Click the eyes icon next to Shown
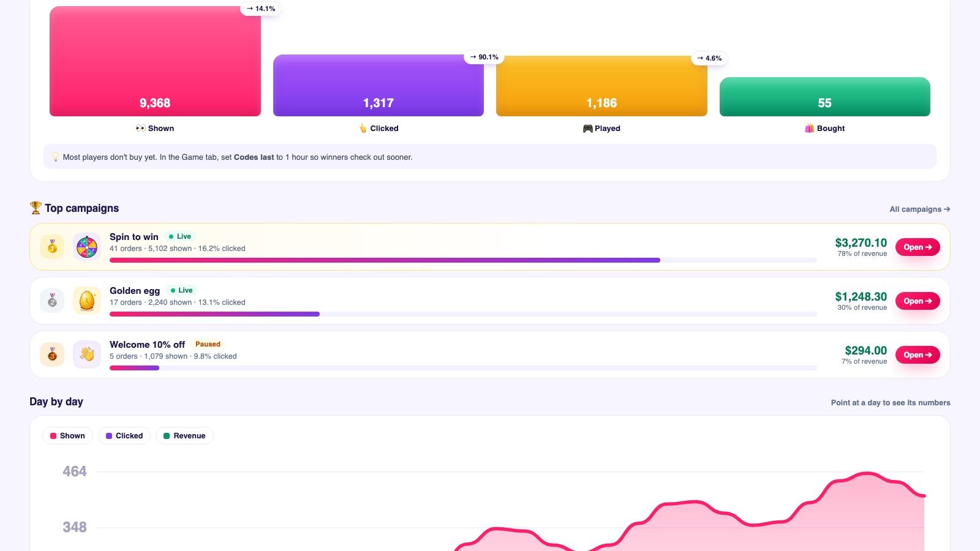Screen dimensions: 980x551 click(x=141, y=129)
